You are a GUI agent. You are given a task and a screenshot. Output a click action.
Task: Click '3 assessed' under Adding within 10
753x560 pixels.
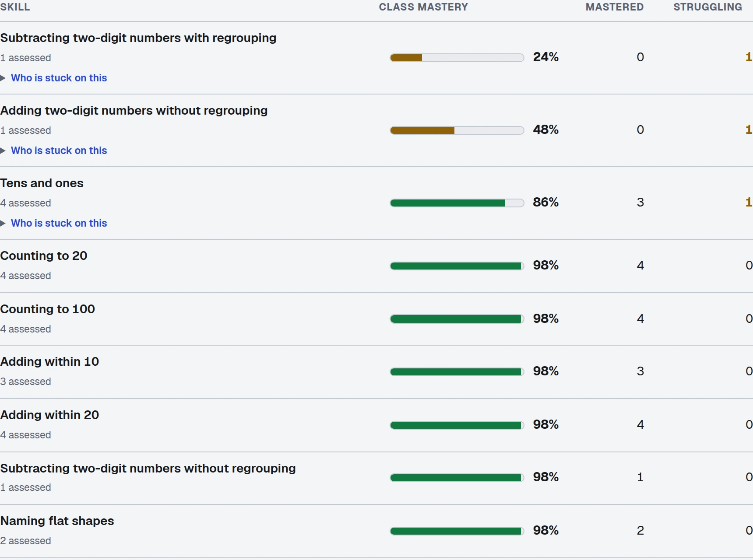click(x=26, y=381)
